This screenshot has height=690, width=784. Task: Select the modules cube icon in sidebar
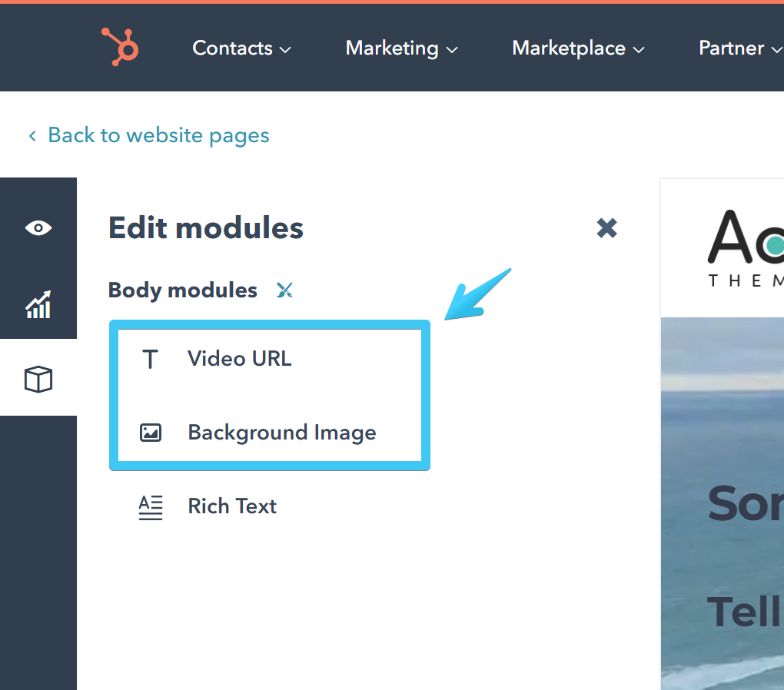point(37,379)
